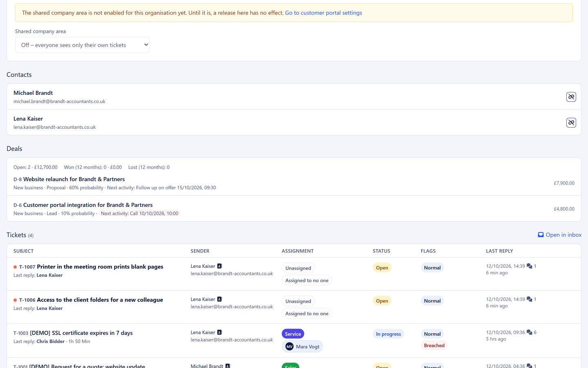The width and height of the screenshot is (588, 368).
Task: Click £7,900.00 deal amount
Action: (x=564, y=183)
